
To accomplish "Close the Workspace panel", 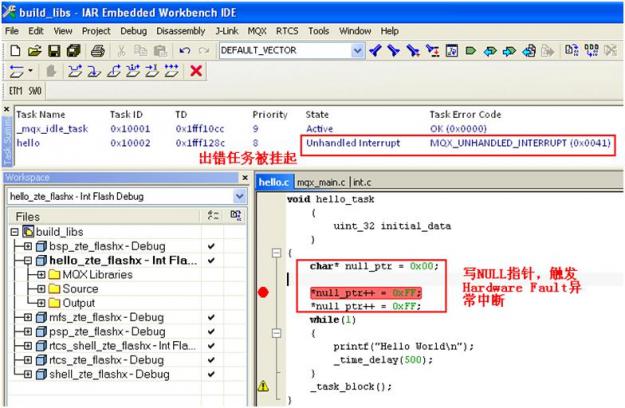I will [245, 177].
